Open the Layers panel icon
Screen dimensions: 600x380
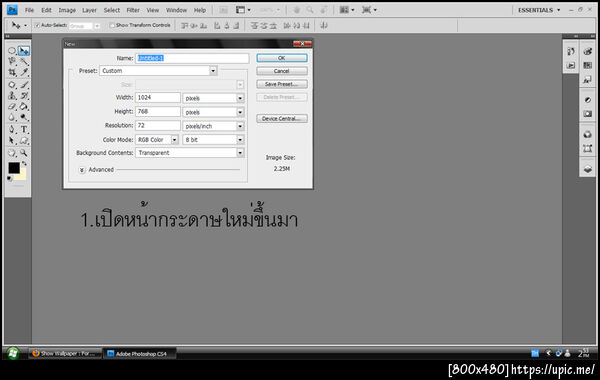pyautogui.click(x=588, y=169)
